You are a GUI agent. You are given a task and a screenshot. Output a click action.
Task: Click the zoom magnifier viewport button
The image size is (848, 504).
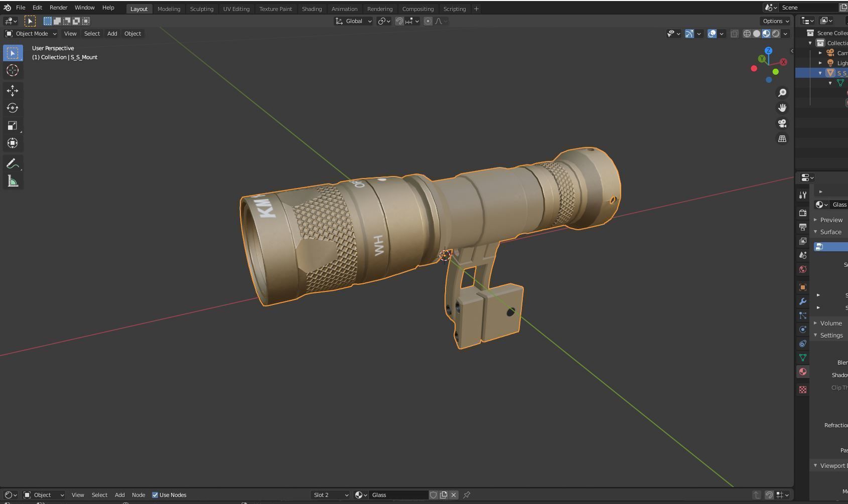(782, 93)
